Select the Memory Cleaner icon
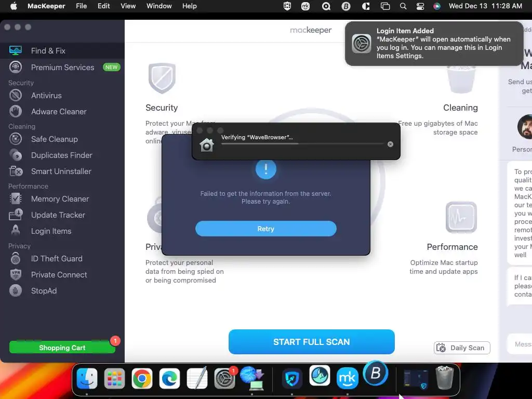Viewport: 532px width, 399px height. [x=16, y=199]
